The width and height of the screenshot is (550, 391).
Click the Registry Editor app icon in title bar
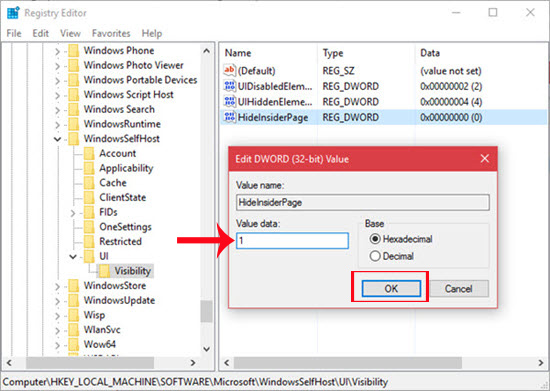13,13
